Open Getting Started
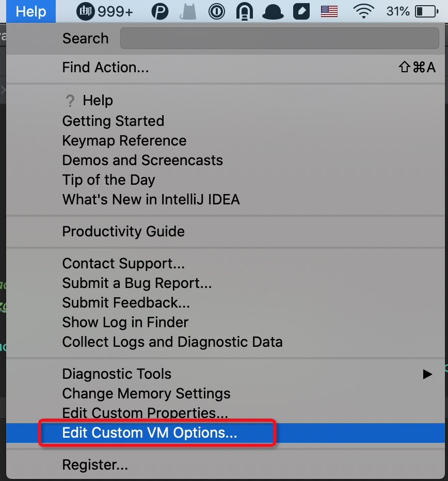Screen dimensions: 448x481 (x=226, y=121)
